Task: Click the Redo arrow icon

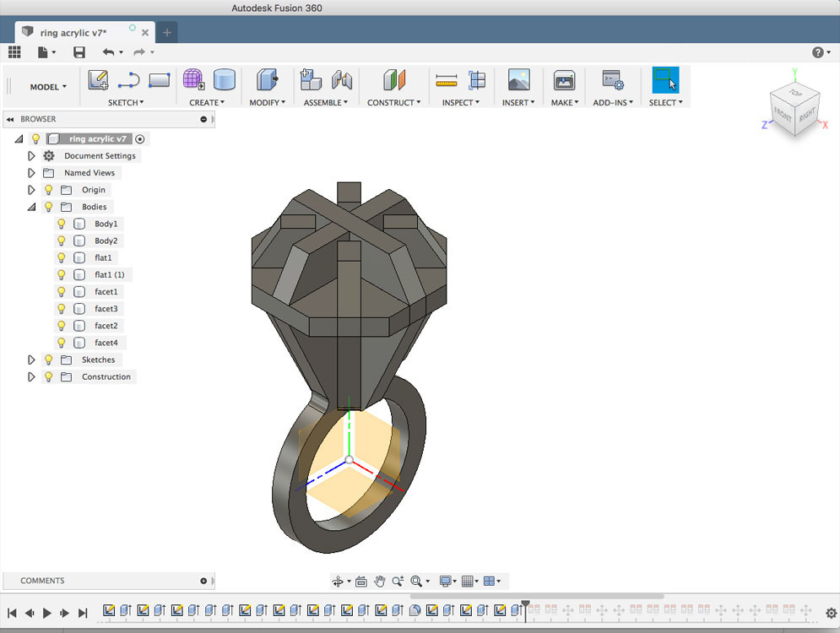Action: tap(139, 52)
